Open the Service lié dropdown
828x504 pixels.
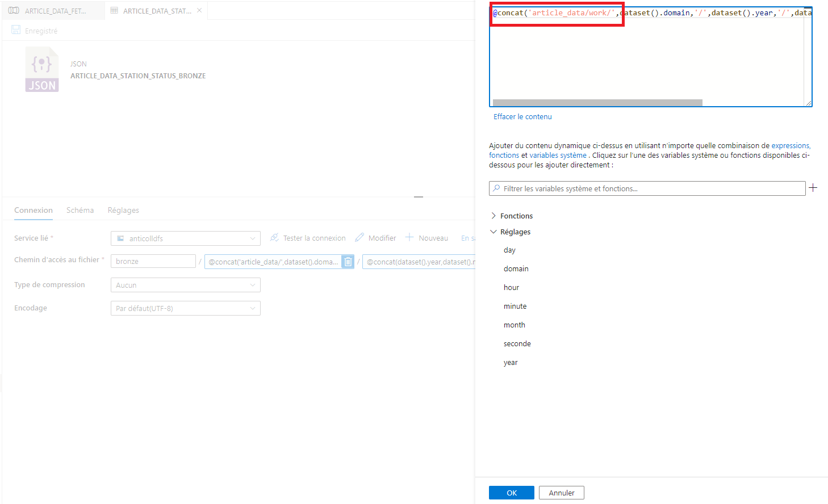185,238
